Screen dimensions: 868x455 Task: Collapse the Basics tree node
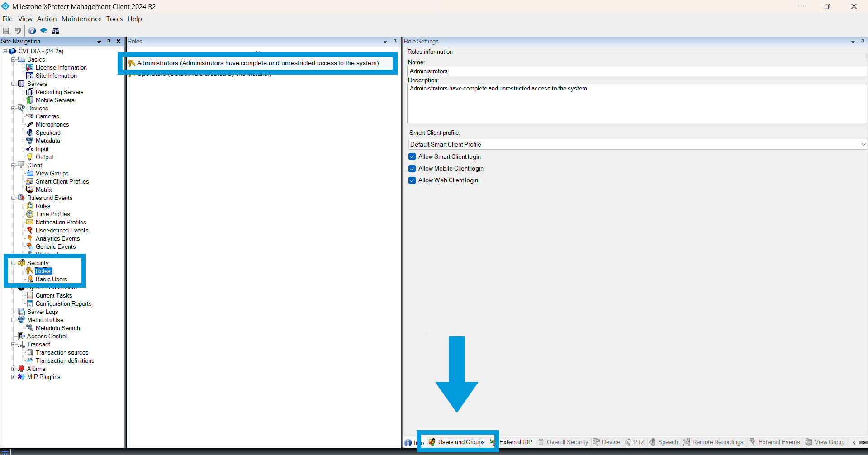13,59
